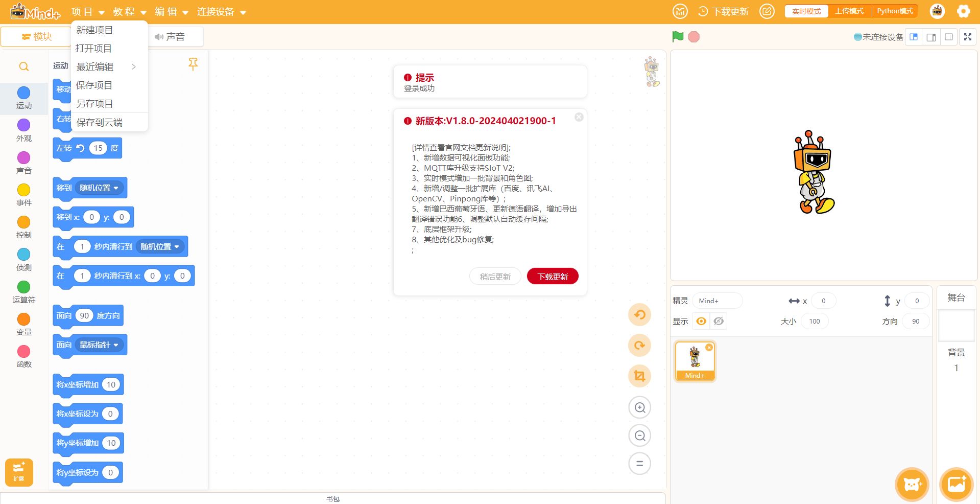Switch to the 声音 tab
The image size is (980, 504).
(171, 37)
